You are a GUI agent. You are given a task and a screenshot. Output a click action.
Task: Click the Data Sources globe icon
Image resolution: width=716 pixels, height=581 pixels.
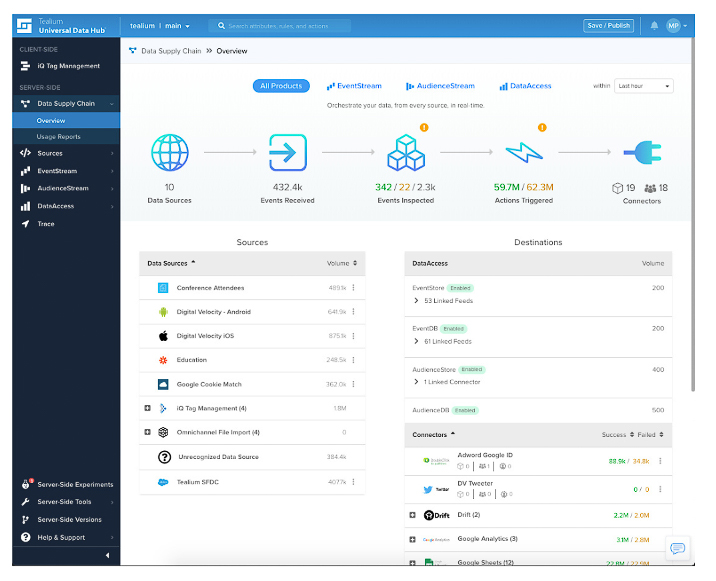point(169,153)
